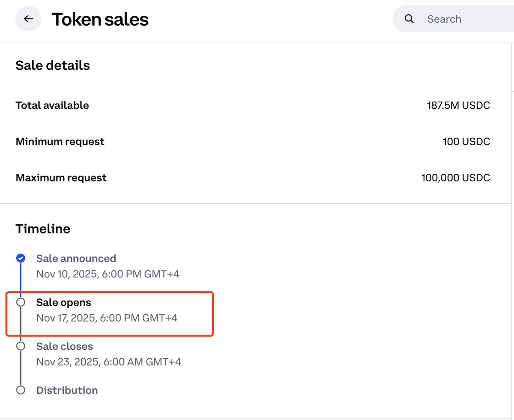The height and width of the screenshot is (420, 514).
Task: Click the Nov 23, 2025 closing date
Action: pos(109,362)
